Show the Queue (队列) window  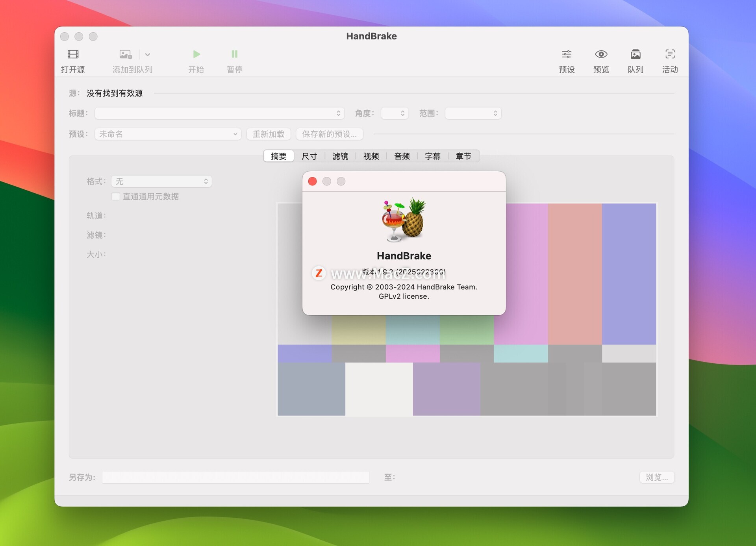coord(636,54)
